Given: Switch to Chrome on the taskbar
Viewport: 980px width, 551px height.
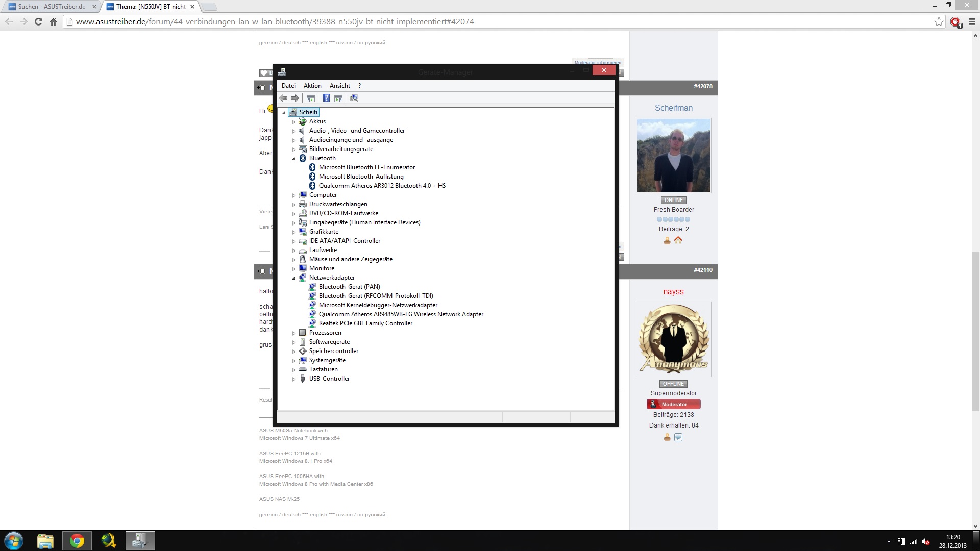Looking at the screenshot, I should (77, 541).
